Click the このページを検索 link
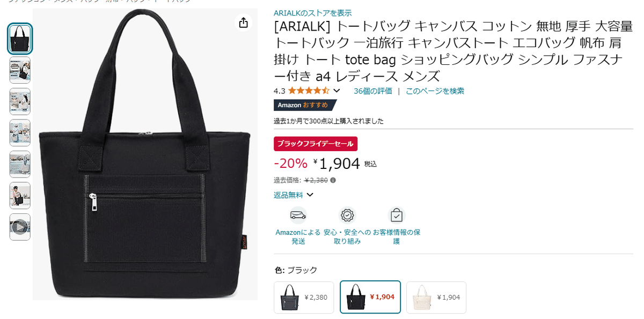Image resolution: width=644 pixels, height=319 pixels. pyautogui.click(x=435, y=91)
